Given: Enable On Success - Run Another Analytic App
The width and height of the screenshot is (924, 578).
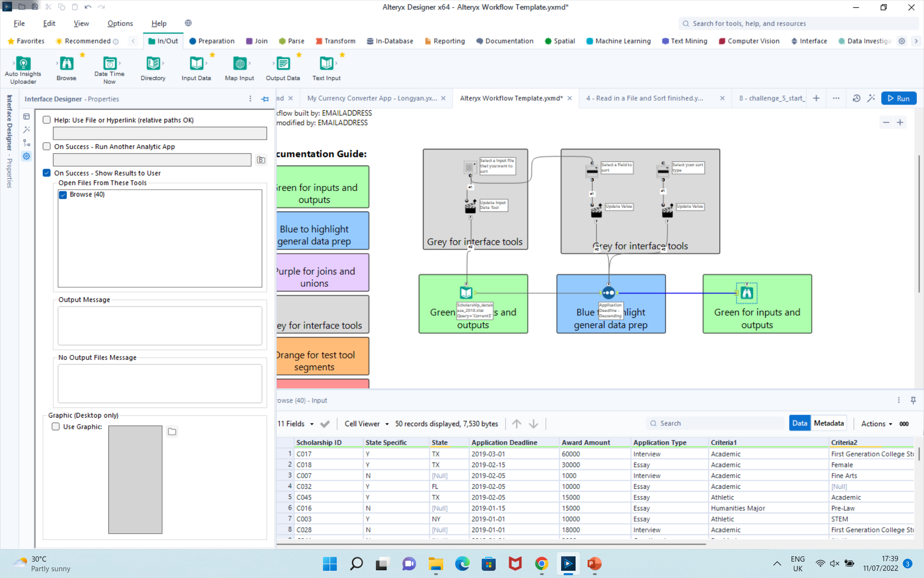Looking at the screenshot, I should 47,146.
